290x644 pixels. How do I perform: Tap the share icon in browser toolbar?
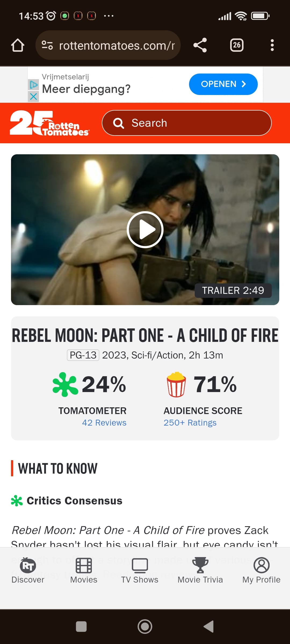[200, 45]
